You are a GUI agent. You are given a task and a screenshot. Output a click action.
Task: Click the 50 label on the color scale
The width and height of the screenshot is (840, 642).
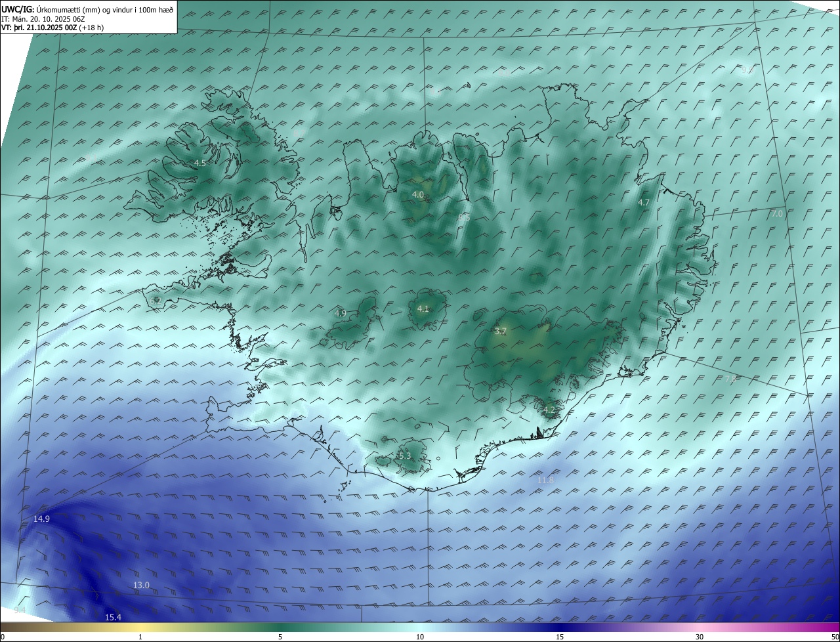835,637
